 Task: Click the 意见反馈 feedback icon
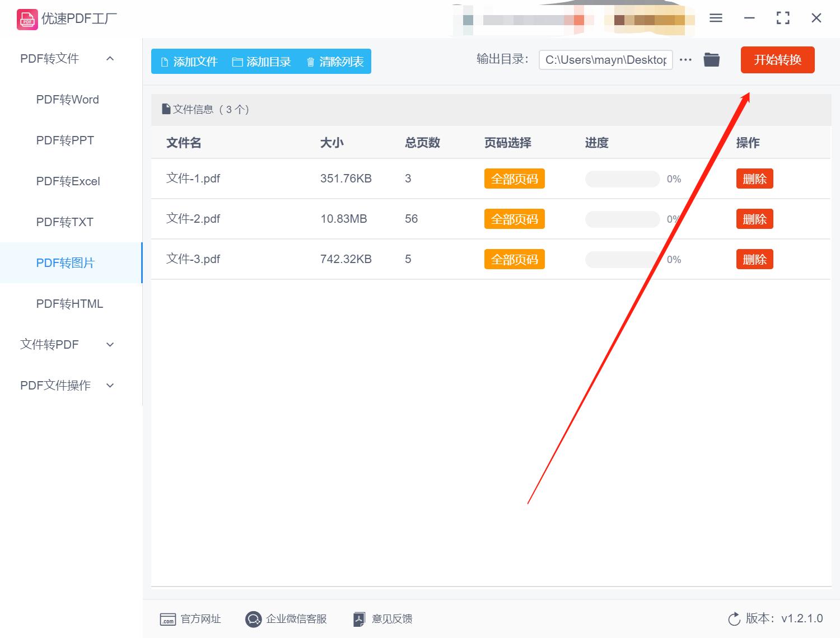click(x=359, y=619)
